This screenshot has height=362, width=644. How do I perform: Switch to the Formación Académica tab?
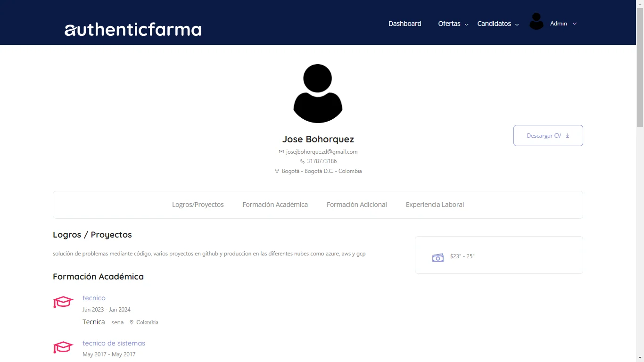click(x=275, y=204)
